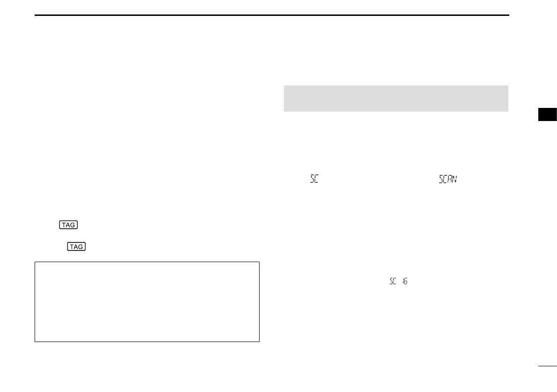This screenshot has height=392, width=557.
Task: Click the upper TAG key icon
Action: tap(69, 225)
